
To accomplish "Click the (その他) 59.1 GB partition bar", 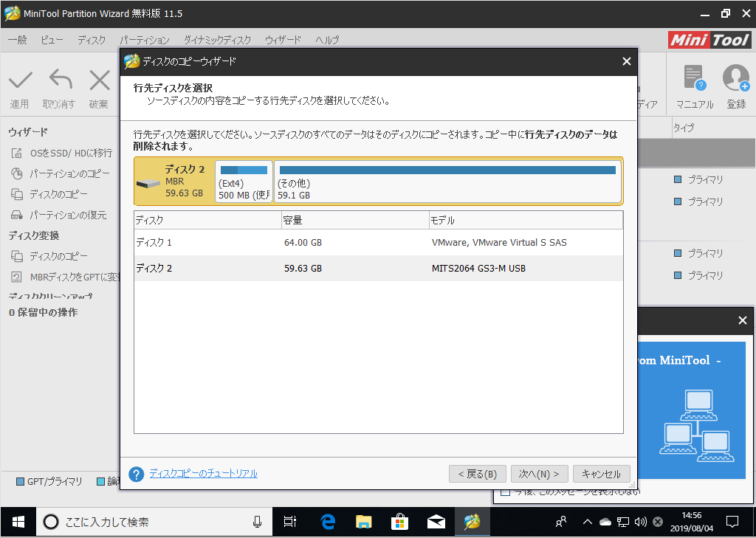I will (x=447, y=182).
